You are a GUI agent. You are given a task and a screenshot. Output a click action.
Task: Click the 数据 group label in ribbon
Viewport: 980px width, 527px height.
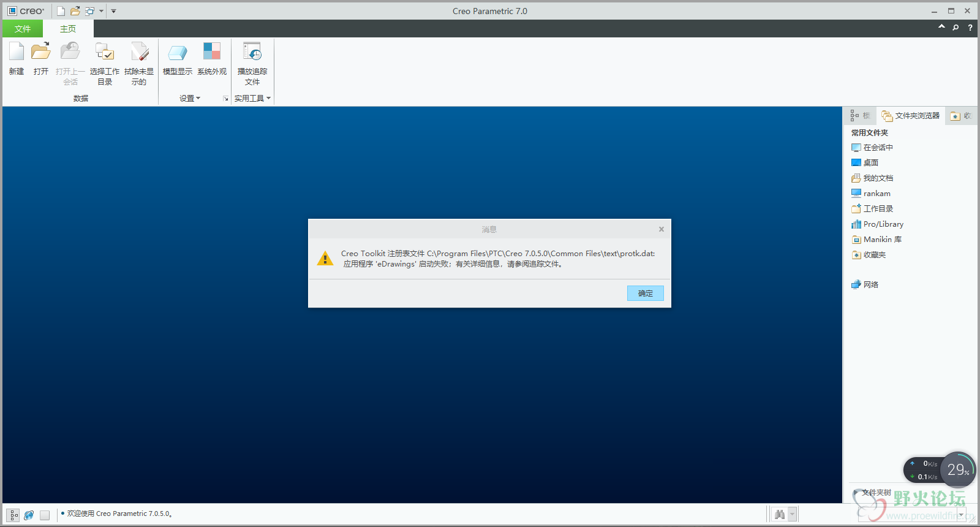[x=81, y=99]
